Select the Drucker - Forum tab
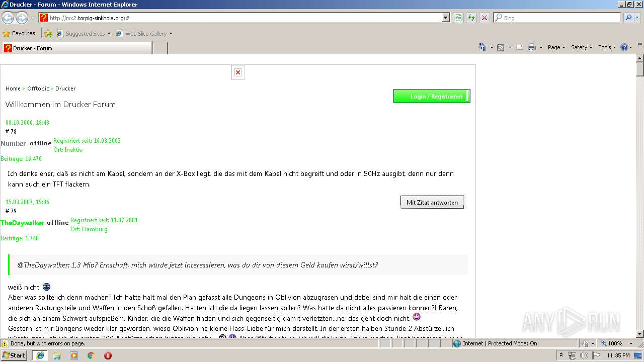 pyautogui.click(x=76, y=48)
